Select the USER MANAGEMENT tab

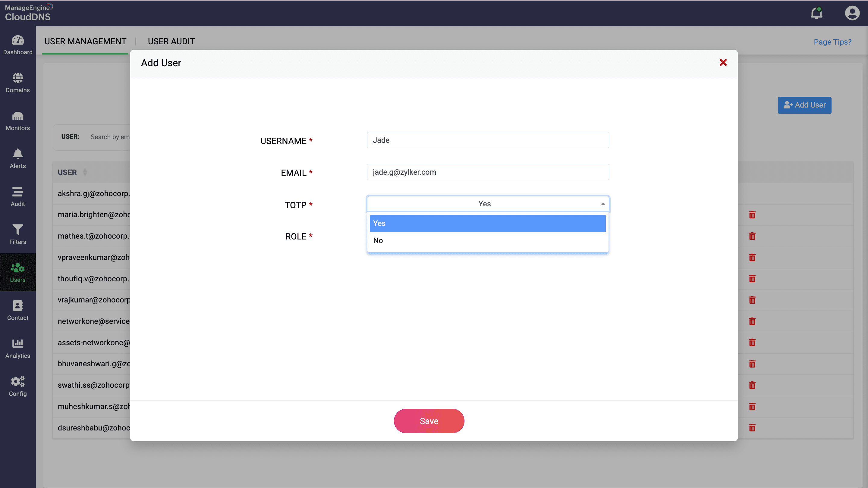point(85,41)
